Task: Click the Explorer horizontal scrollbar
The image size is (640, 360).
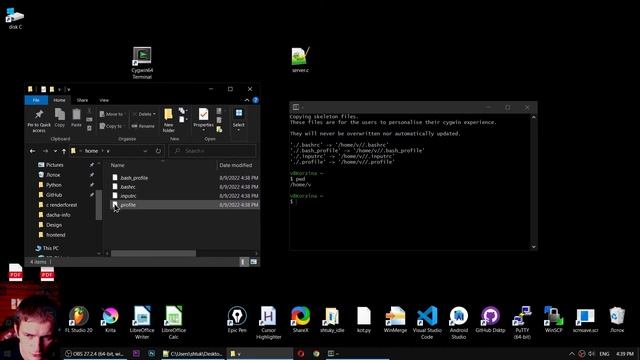Action: [153, 253]
